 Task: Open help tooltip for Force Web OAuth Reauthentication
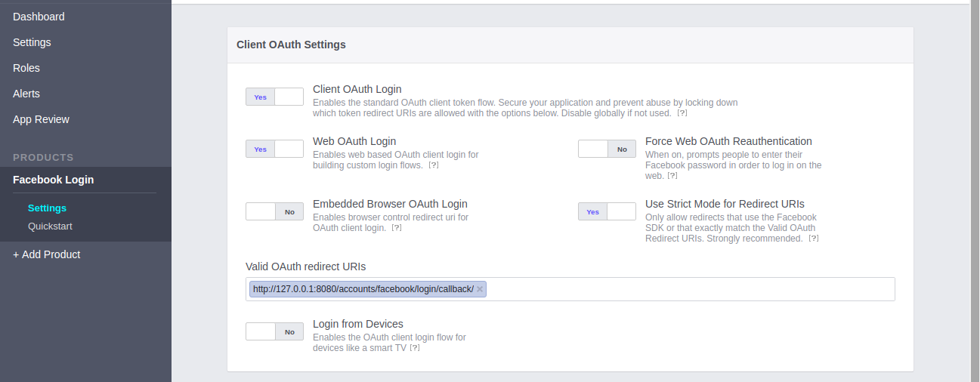[672, 175]
